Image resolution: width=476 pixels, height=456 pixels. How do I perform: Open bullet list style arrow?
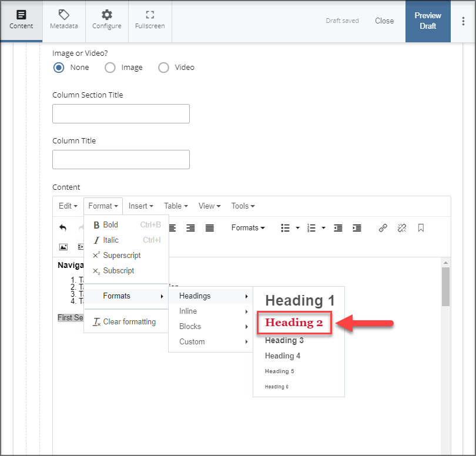coord(298,227)
